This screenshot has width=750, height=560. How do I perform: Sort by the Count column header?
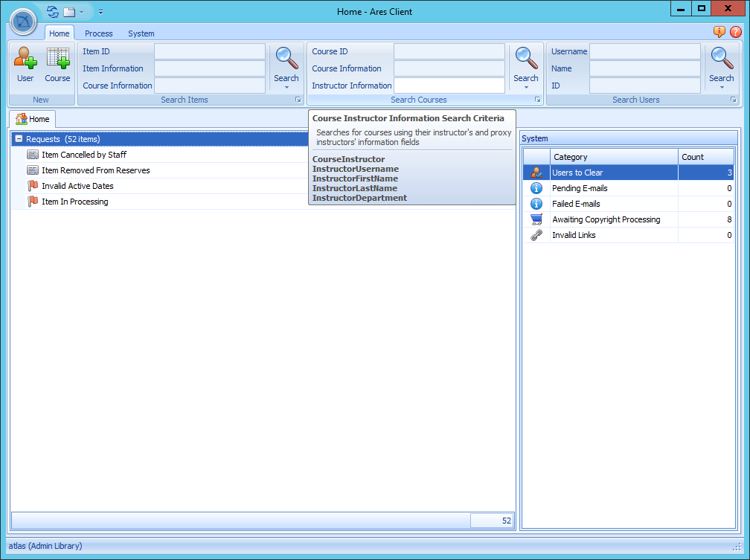(705, 157)
